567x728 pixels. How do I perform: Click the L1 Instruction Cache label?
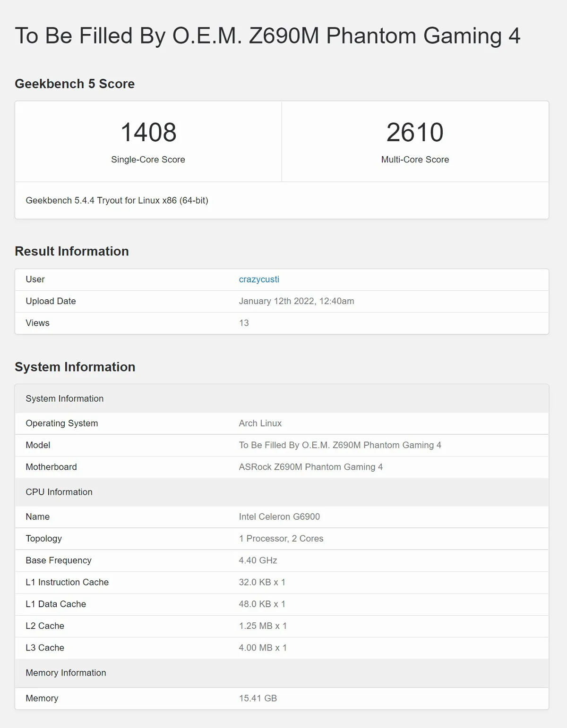tap(67, 582)
